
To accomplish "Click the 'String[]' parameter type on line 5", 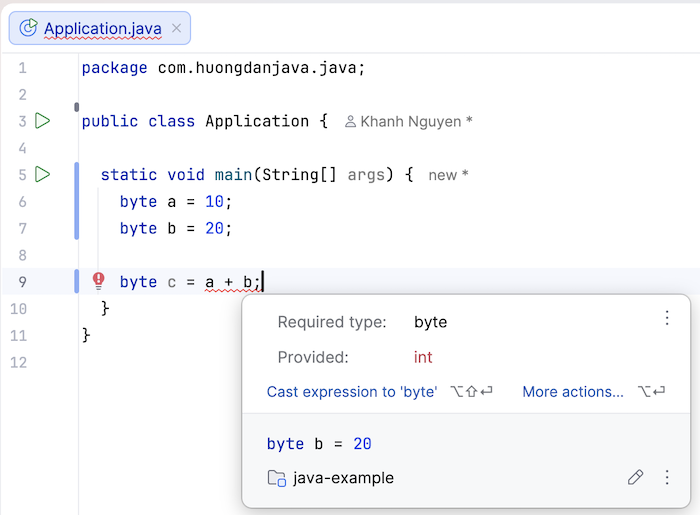I will coord(299,175).
